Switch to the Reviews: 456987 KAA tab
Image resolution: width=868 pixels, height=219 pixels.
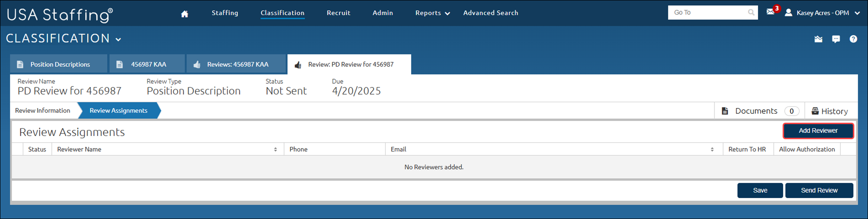pos(236,64)
